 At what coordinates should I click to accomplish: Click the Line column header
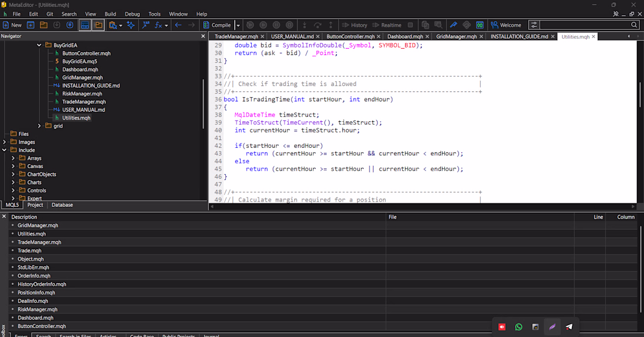(x=598, y=217)
